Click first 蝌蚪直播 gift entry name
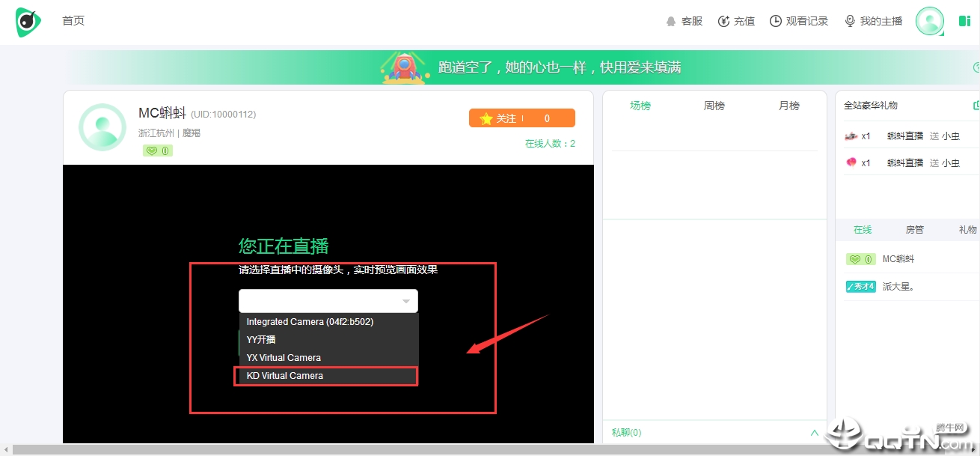The width and height of the screenshot is (980, 456). tap(905, 136)
